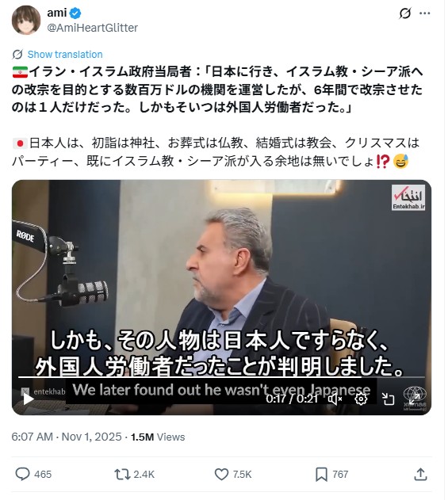Click the video progress bar
448x500 pixels.
(x=221, y=377)
